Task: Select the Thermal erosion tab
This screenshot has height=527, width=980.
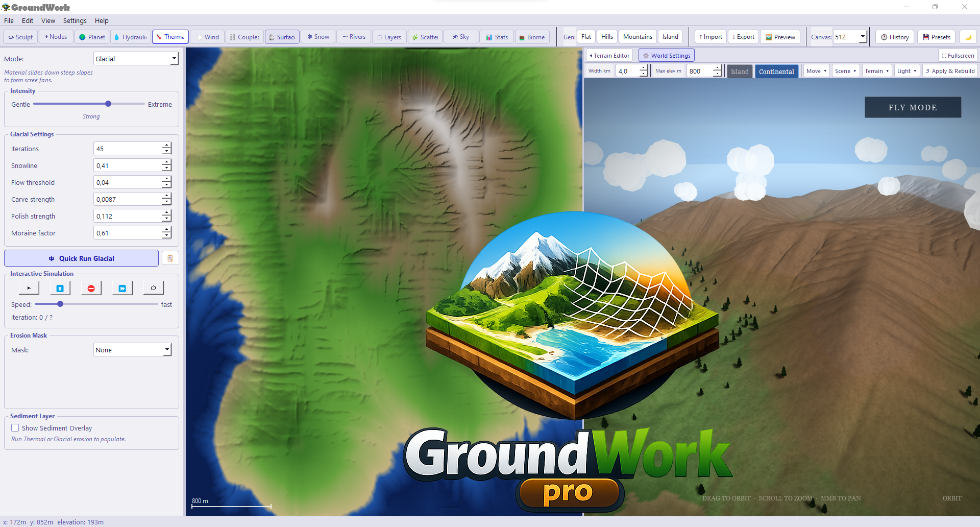Action: point(170,37)
